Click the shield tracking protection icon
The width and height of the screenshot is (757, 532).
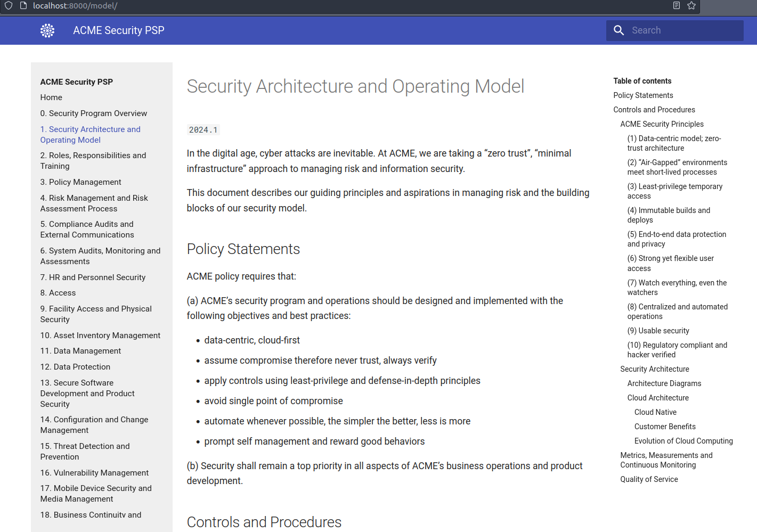coord(9,6)
